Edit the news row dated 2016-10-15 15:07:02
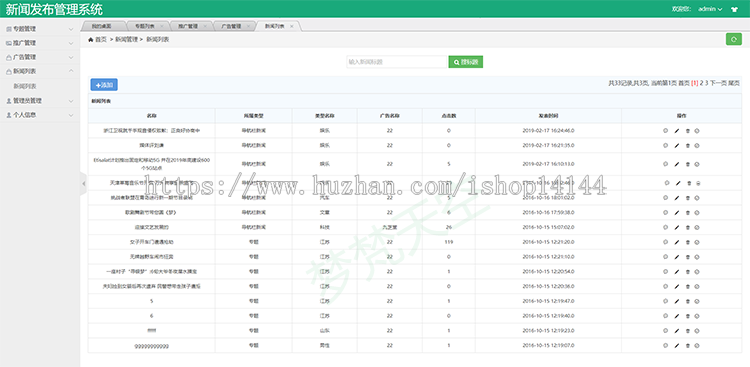The width and height of the screenshot is (750, 367). click(676, 227)
